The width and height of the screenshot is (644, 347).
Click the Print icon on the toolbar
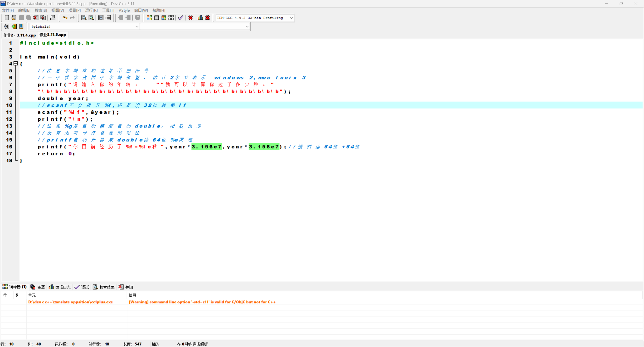click(x=53, y=18)
